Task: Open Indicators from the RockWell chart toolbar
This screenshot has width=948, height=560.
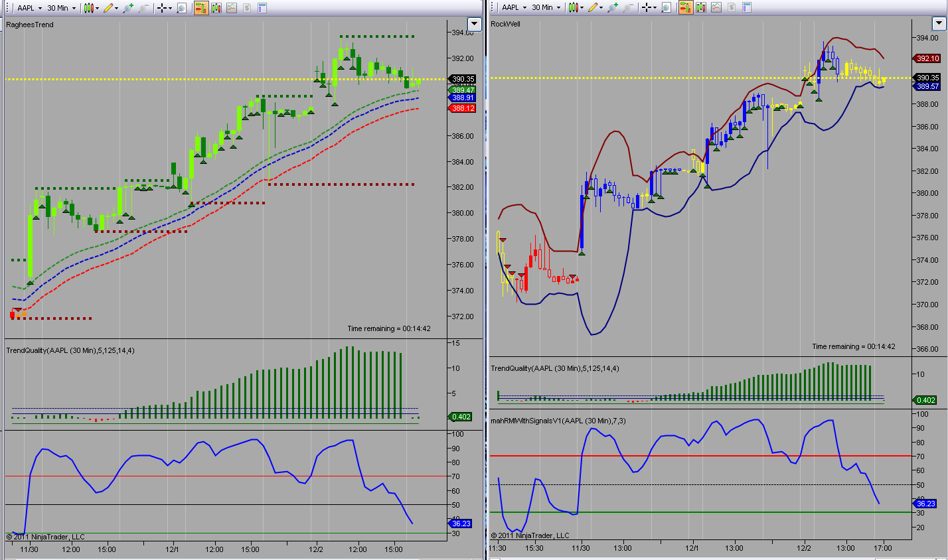Action: (701, 8)
